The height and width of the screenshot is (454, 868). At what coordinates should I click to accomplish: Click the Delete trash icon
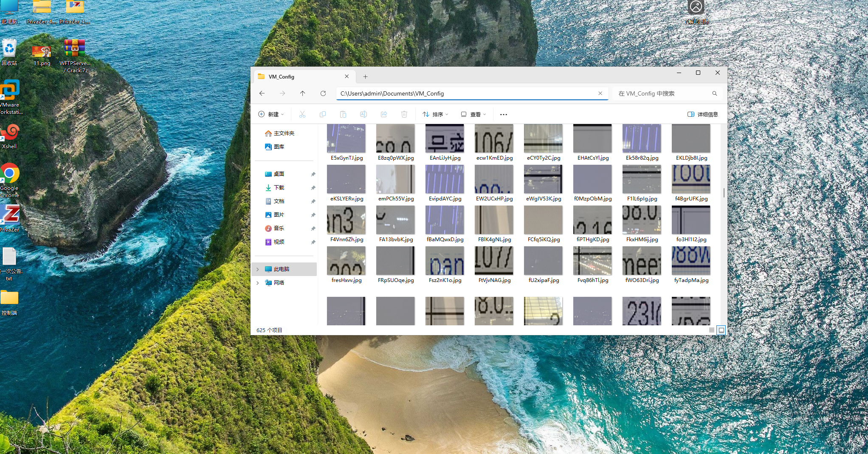click(404, 114)
